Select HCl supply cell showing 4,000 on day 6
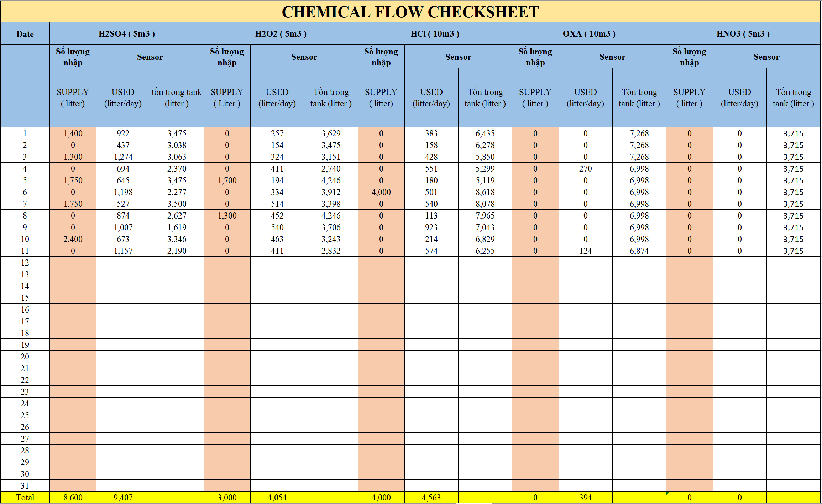The height and width of the screenshot is (504, 822). click(x=381, y=192)
